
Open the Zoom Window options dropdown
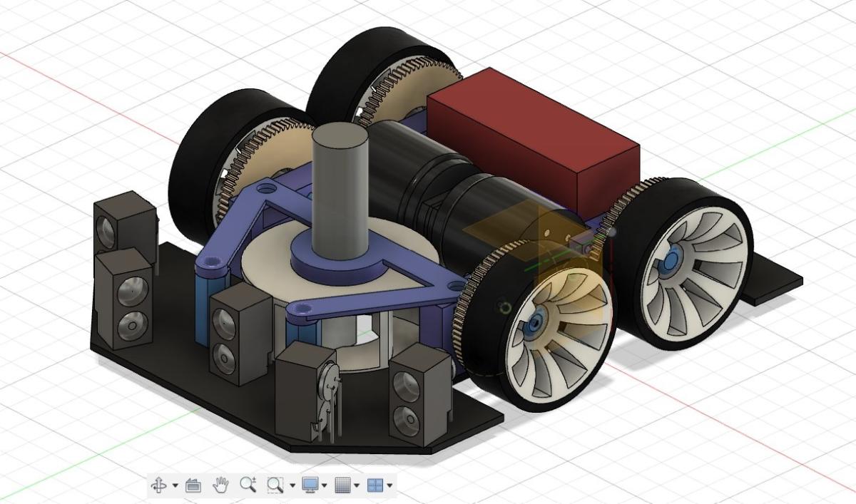pyautogui.click(x=292, y=486)
